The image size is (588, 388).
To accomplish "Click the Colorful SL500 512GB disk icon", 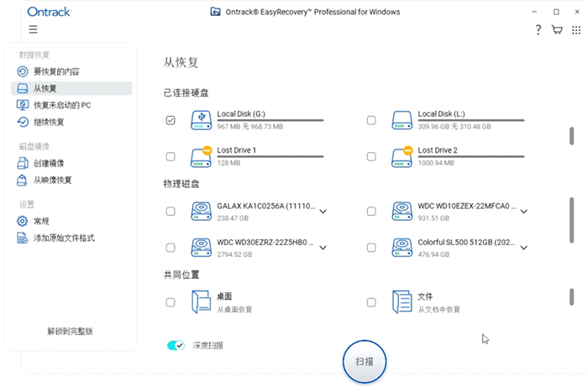I will 402,248.
